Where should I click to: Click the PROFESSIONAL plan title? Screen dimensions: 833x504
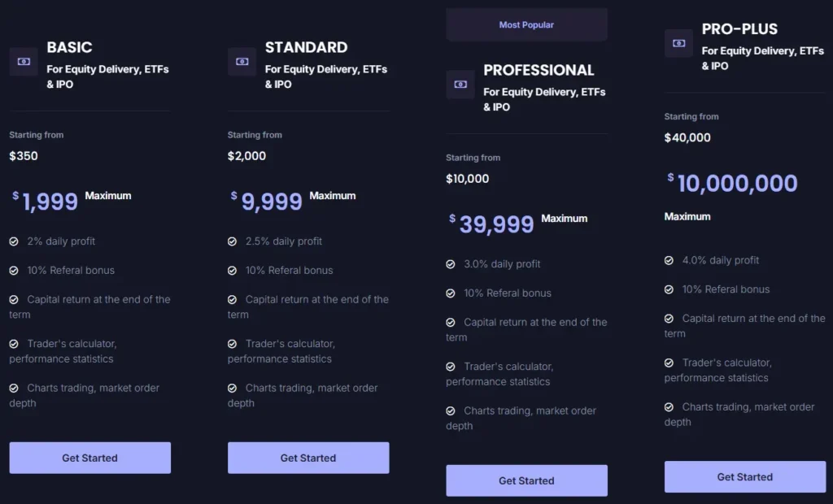click(539, 70)
